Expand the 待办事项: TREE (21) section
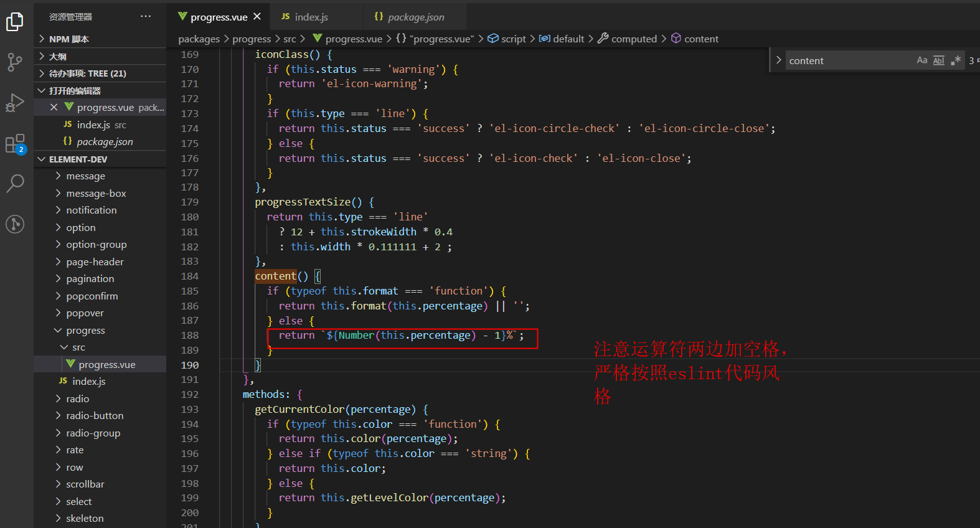Image resolution: width=980 pixels, height=528 pixels. [100, 73]
